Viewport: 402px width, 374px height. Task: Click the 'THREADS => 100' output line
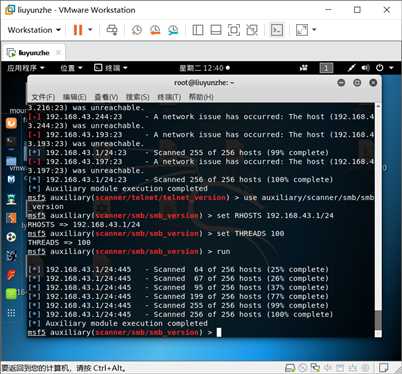[x=59, y=242]
